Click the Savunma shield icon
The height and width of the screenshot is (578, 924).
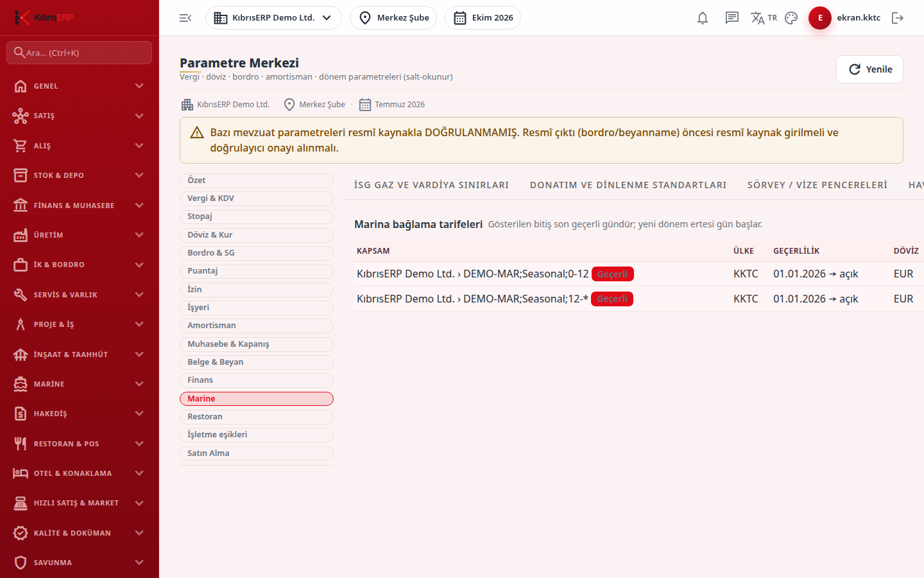coord(21,563)
